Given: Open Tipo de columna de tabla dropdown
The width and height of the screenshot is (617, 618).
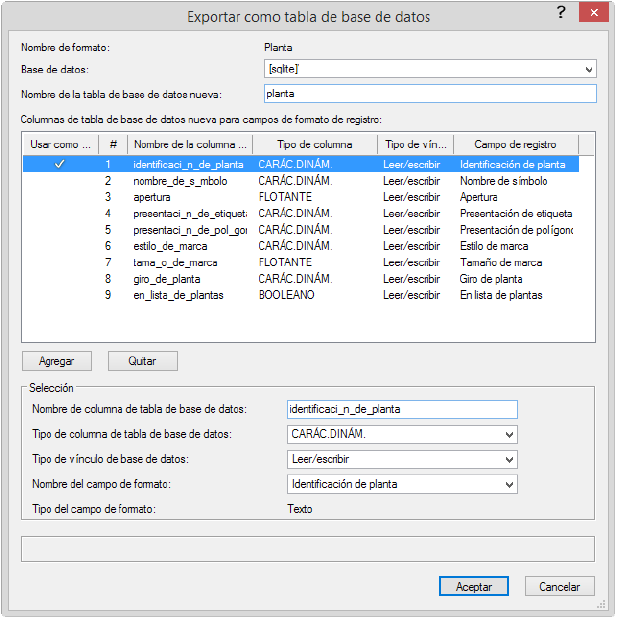Looking at the screenshot, I should click(402, 434).
